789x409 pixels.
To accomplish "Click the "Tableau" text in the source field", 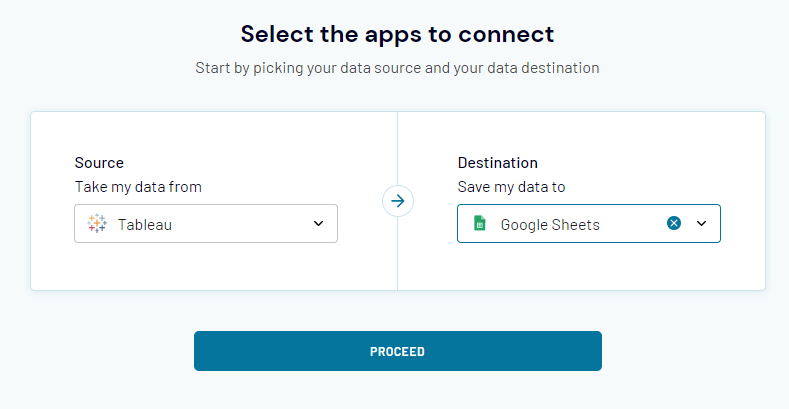I will (x=145, y=225).
